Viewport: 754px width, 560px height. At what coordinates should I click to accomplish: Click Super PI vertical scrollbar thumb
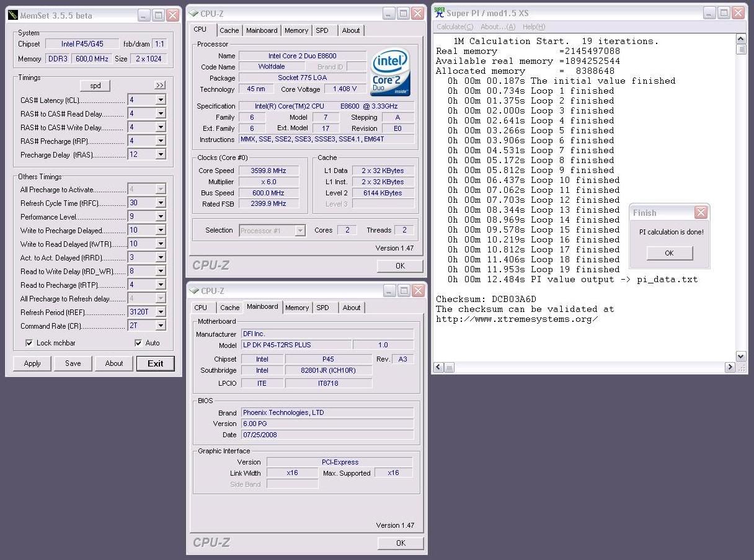(x=741, y=50)
